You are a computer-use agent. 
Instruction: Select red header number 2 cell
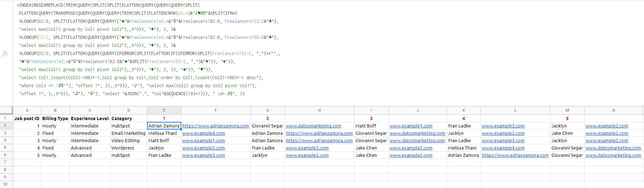268,118
